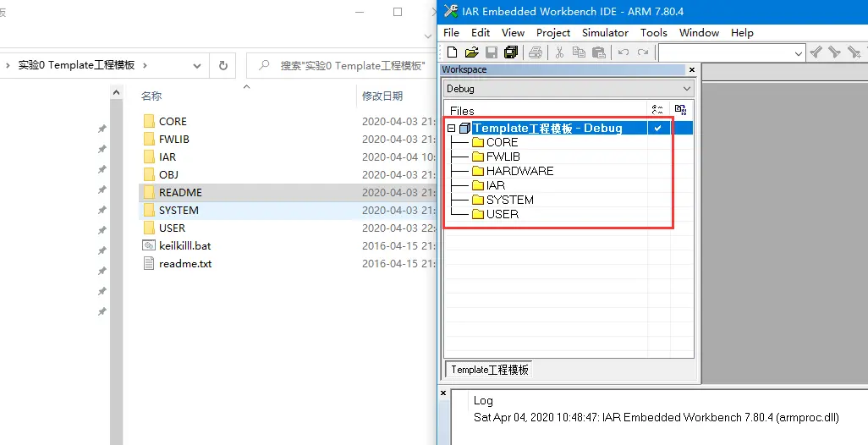
Task: Open the Simulator menu
Action: point(605,33)
